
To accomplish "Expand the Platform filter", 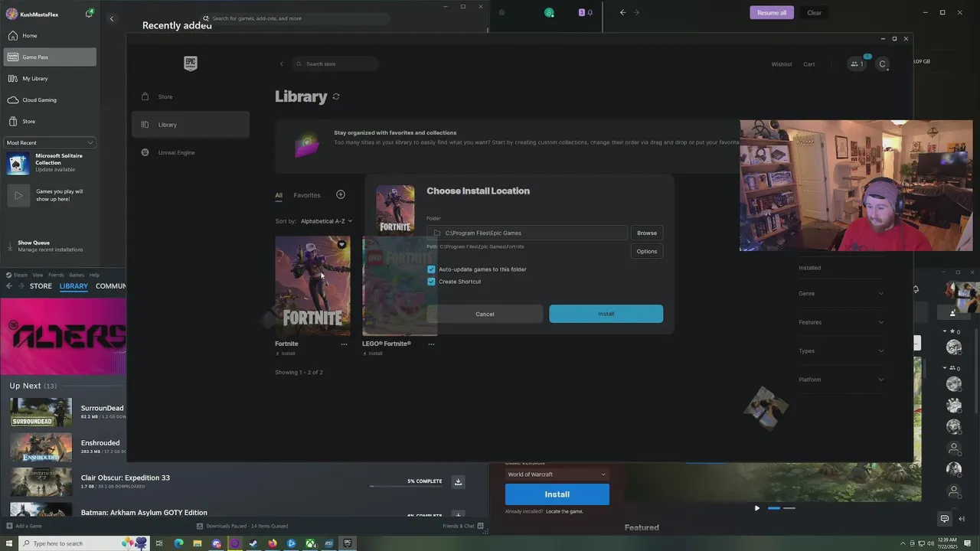I will (x=841, y=380).
